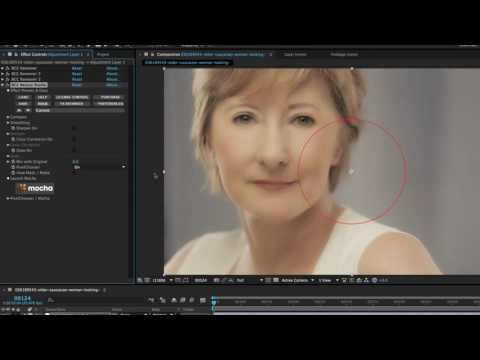
Task: Toggle fx switch of BCC Remover 2
Action: tap(7, 74)
